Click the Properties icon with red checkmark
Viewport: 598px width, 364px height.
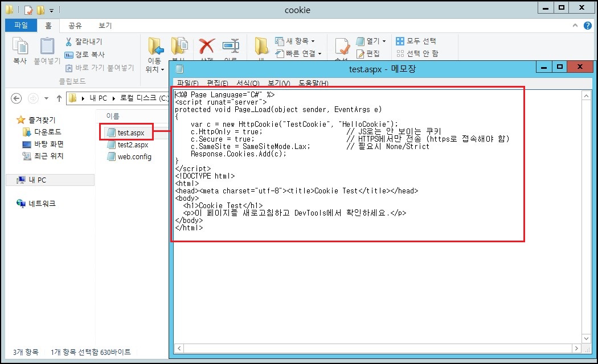(x=342, y=48)
